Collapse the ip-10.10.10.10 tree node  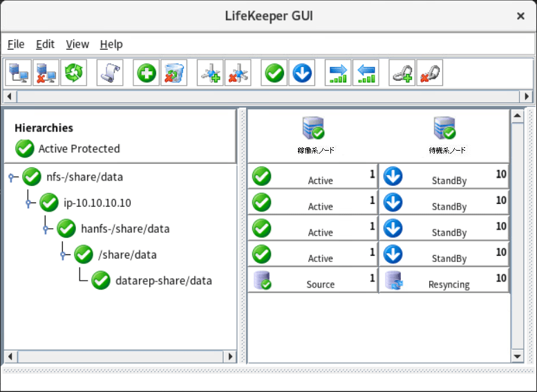point(29,203)
